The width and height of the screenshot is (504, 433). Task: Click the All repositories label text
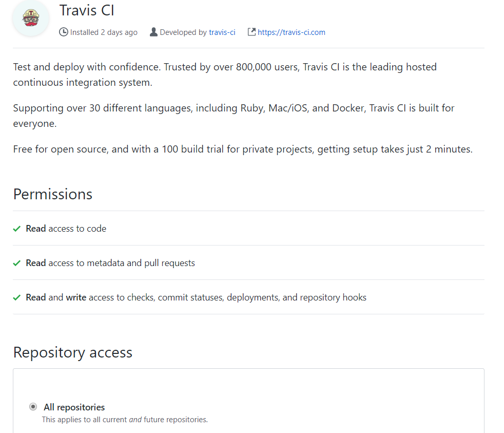(x=74, y=407)
